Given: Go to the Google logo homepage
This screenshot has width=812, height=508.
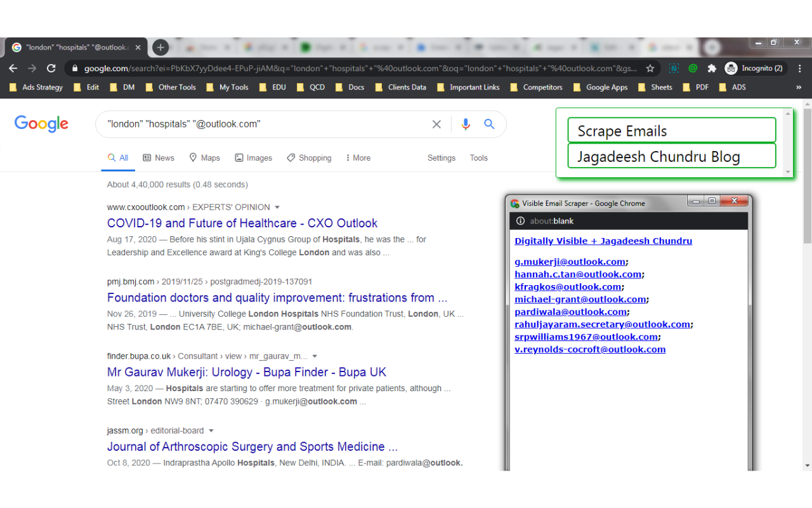Looking at the screenshot, I should tap(41, 124).
